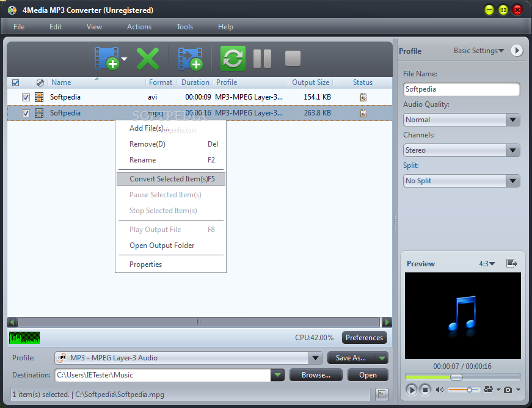Open the Add File dropdown arrow in toolbar
This screenshot has width=532, height=408.
pos(124,59)
